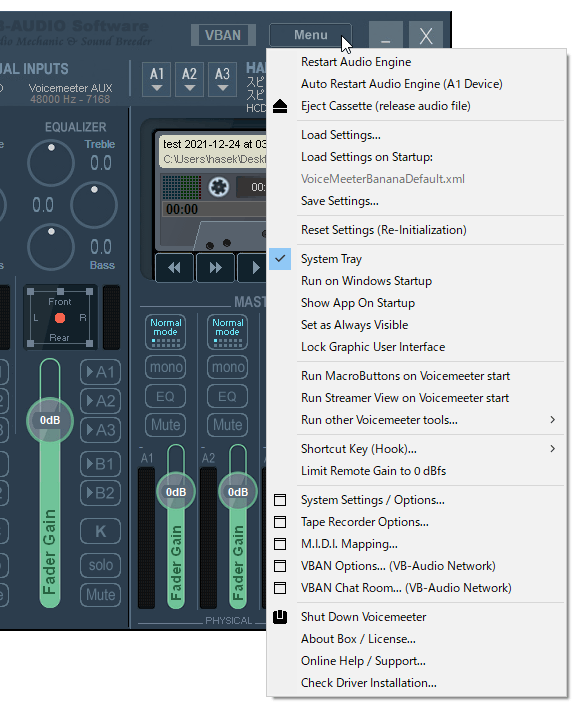This screenshot has width=580, height=710.
Task: Mute the A2 master bus
Action: click(228, 425)
